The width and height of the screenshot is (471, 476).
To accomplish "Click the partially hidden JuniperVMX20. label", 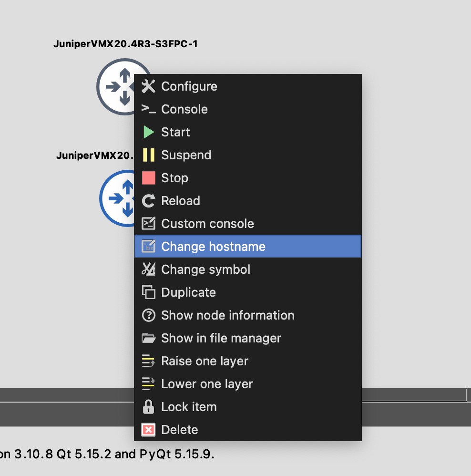I will (x=95, y=155).
